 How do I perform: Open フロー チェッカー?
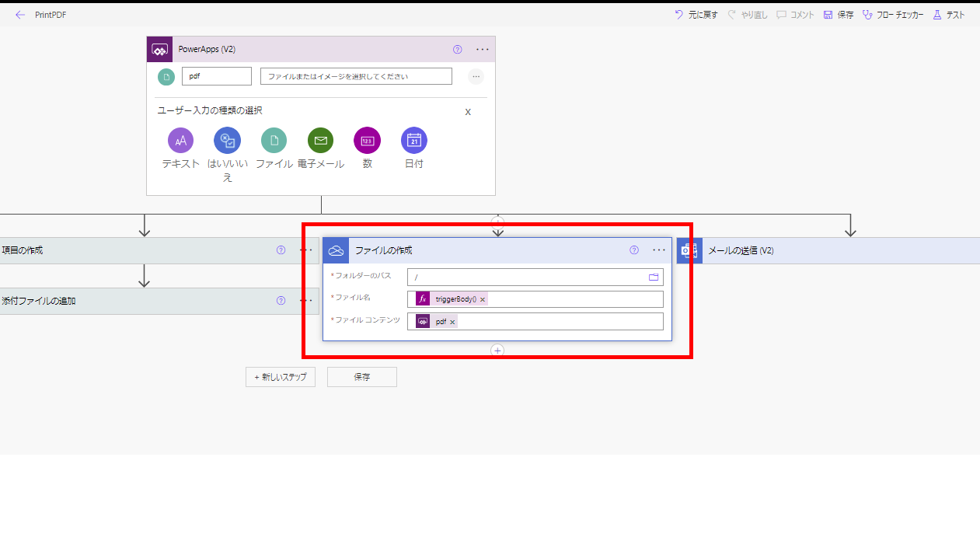pos(893,15)
